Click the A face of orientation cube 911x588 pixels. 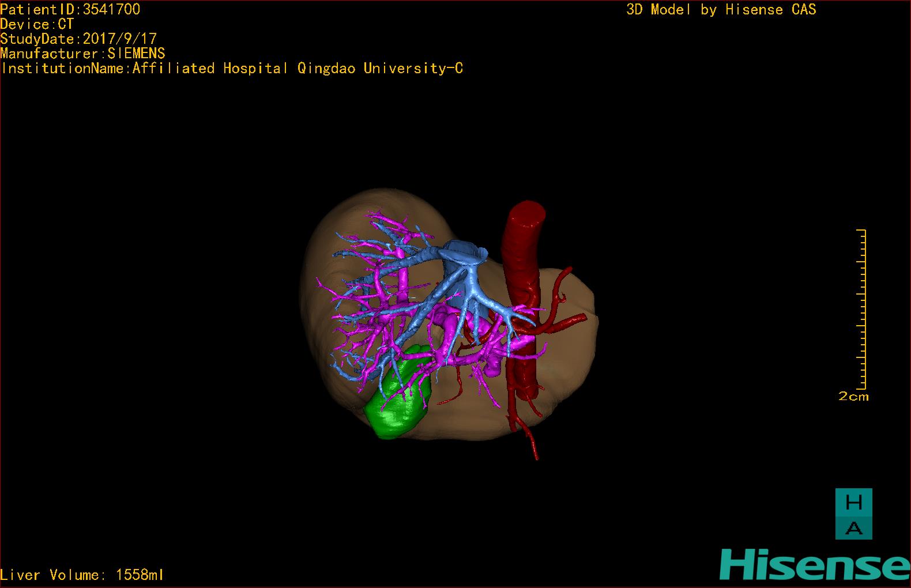pyautogui.click(x=853, y=527)
